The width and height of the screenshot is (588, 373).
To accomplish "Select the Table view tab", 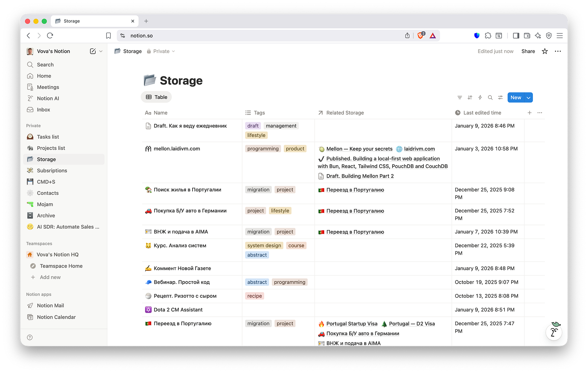I will coord(157,97).
